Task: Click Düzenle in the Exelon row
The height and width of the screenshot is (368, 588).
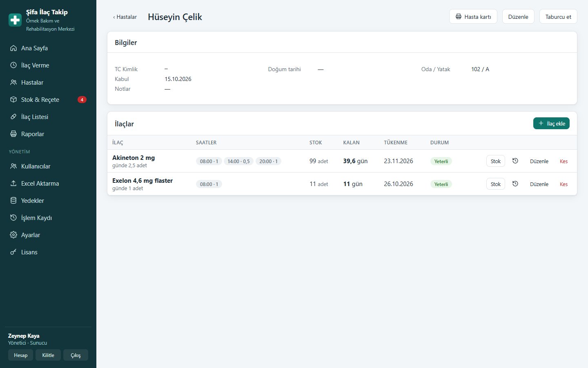Action: (539, 184)
